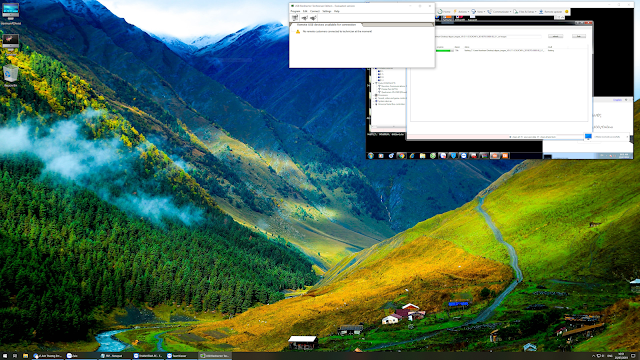Open the Edit menu in USB Redirector

(305, 11)
